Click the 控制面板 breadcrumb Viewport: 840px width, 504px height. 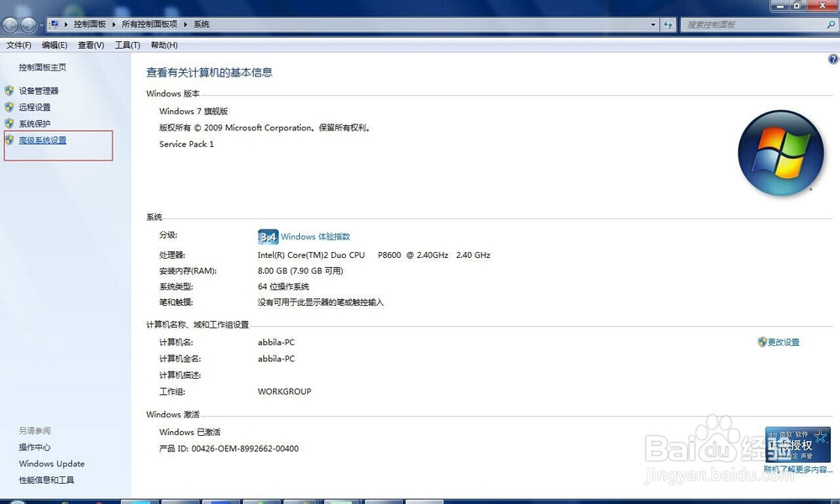click(x=90, y=24)
